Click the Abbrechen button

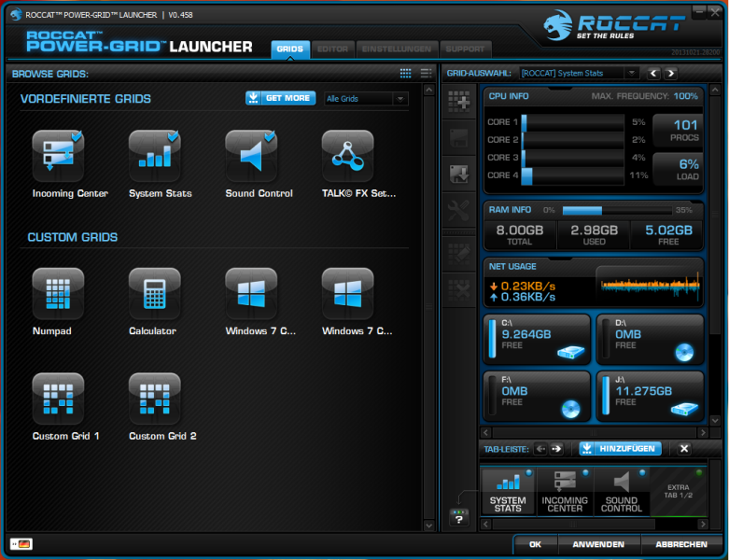pos(681,544)
